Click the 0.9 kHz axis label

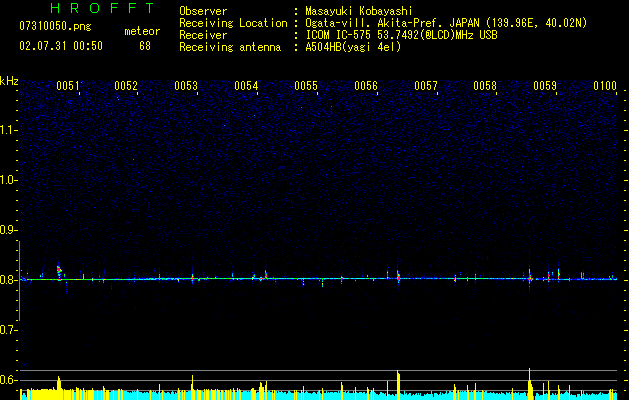coord(8,230)
